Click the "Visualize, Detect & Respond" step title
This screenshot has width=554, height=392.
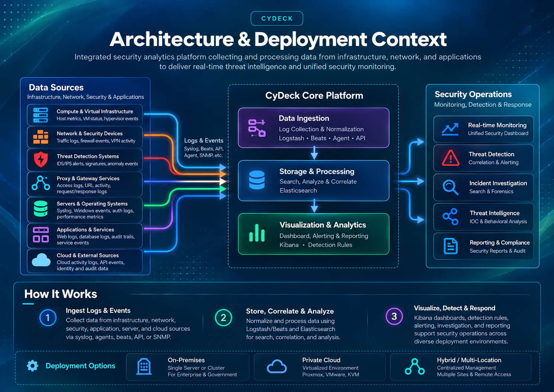454,308
